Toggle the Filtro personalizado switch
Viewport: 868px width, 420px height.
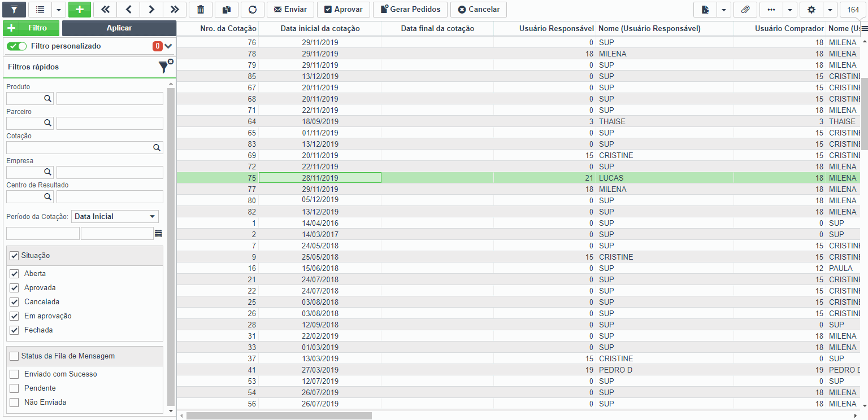point(17,46)
